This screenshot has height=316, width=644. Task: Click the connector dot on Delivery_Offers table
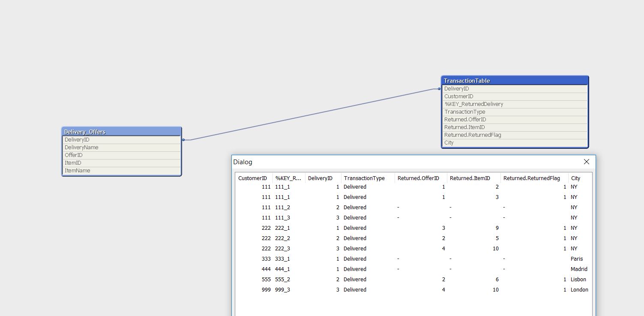click(x=183, y=140)
